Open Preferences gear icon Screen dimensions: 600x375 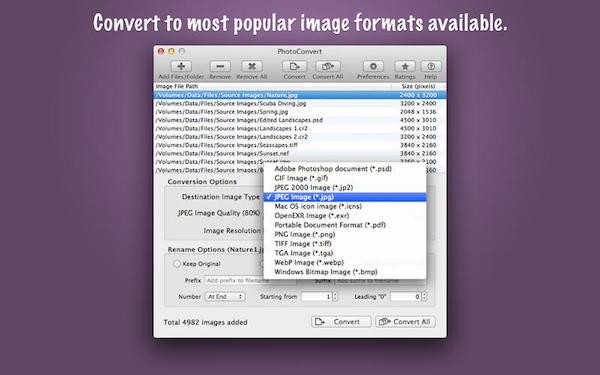coord(373,66)
